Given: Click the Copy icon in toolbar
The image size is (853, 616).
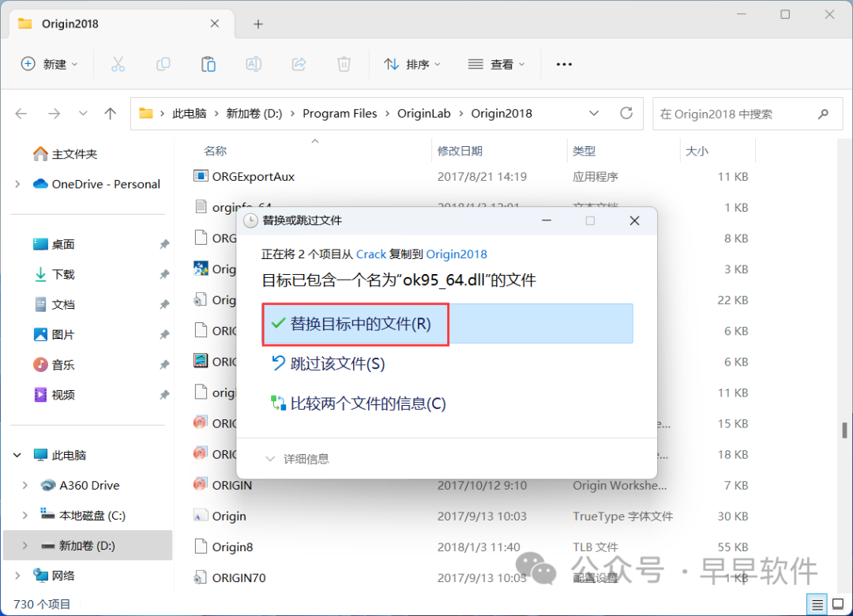Looking at the screenshot, I should [163, 64].
